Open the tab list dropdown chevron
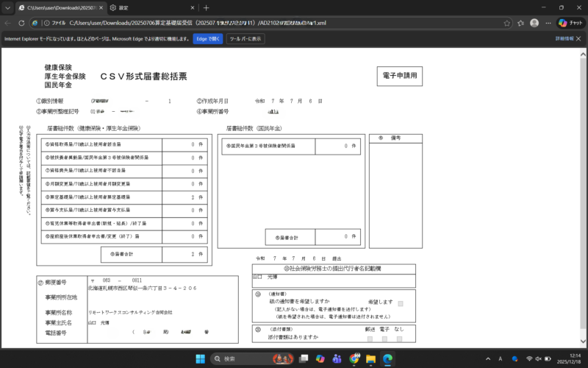 click(x=7, y=7)
